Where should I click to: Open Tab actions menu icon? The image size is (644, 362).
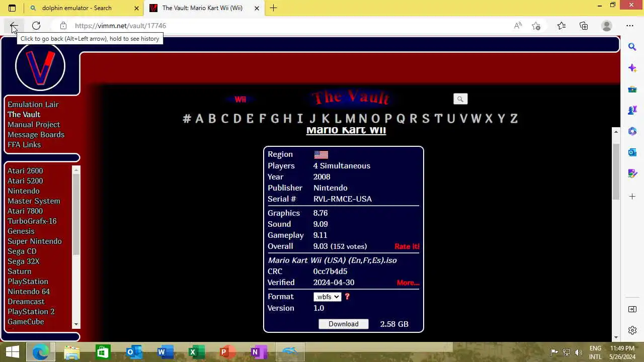[x=12, y=8]
